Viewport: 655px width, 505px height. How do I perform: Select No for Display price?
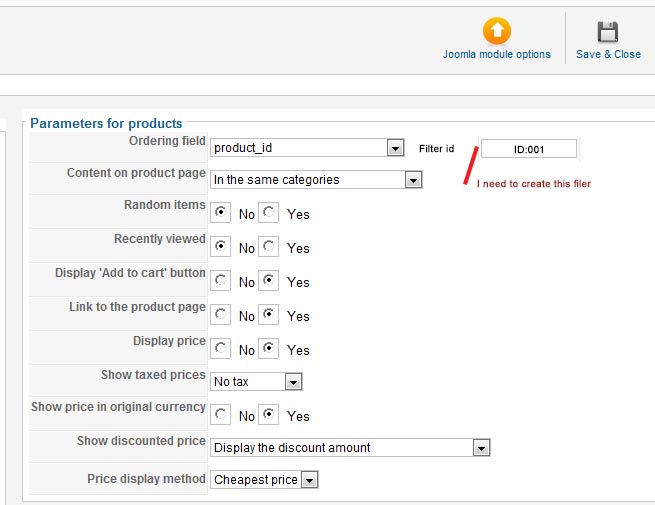pos(221,348)
